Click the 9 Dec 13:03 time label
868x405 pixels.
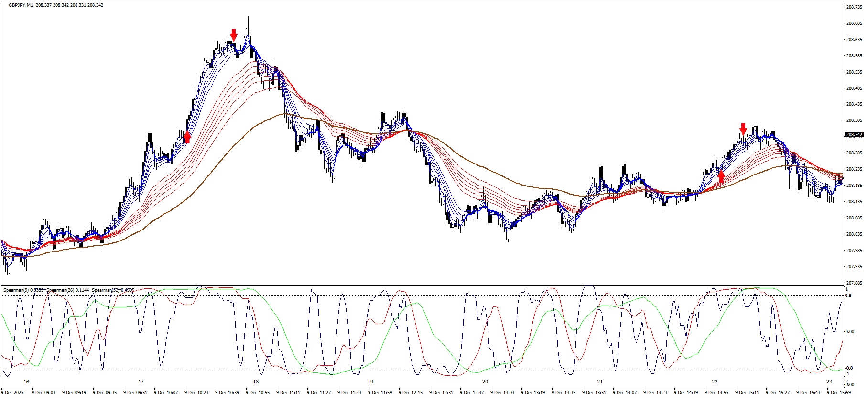502,393
